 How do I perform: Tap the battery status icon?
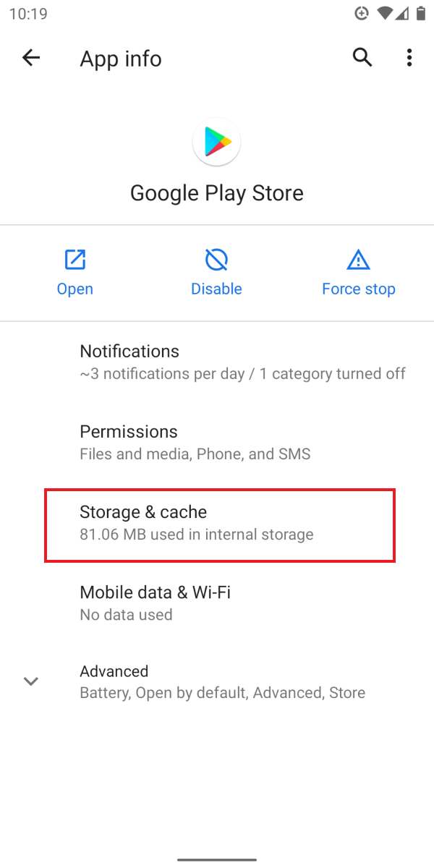point(422,14)
